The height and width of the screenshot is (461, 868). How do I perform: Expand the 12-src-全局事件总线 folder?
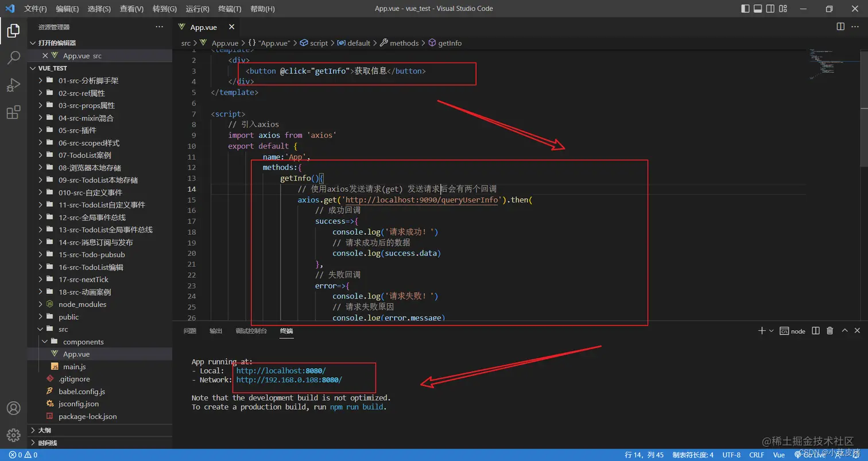click(x=100, y=217)
